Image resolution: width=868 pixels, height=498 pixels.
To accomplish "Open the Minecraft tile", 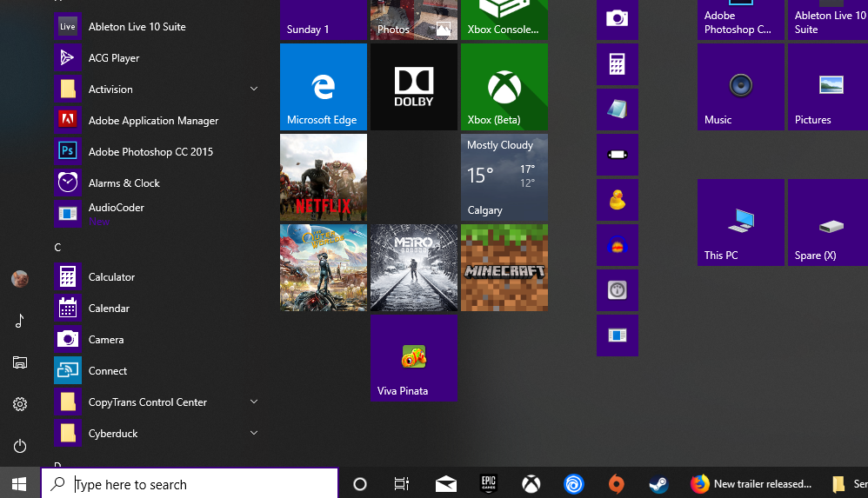I will pyautogui.click(x=504, y=268).
